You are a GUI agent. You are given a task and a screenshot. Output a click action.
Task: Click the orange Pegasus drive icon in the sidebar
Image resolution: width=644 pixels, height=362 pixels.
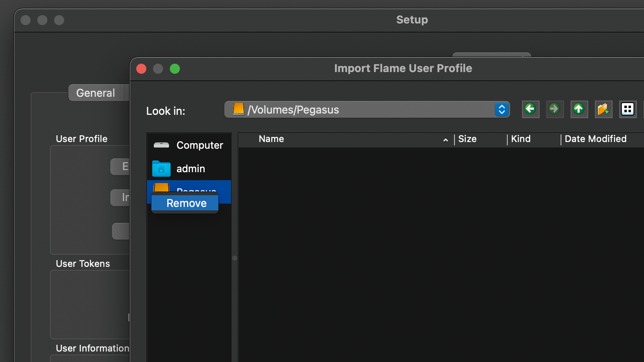point(161,187)
